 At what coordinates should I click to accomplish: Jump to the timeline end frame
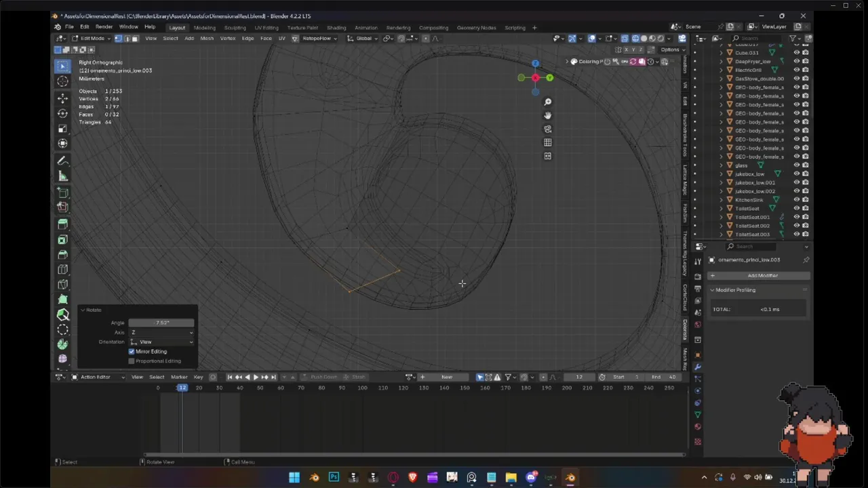[x=273, y=377]
